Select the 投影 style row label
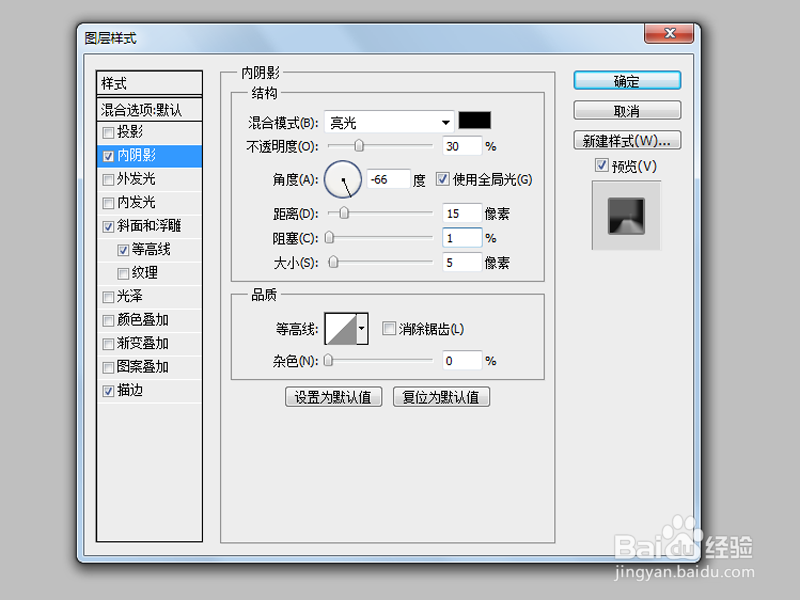This screenshot has width=800, height=600. pyautogui.click(x=130, y=132)
